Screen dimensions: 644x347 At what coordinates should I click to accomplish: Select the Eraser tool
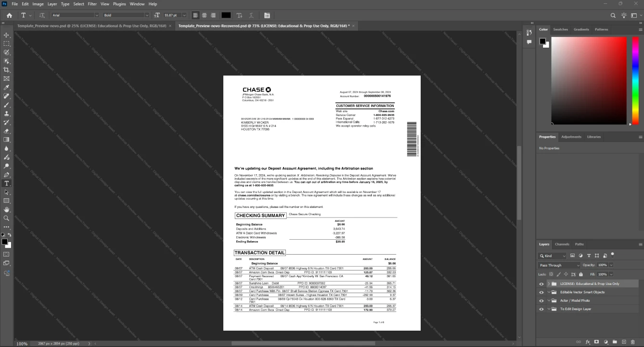pyautogui.click(x=7, y=131)
